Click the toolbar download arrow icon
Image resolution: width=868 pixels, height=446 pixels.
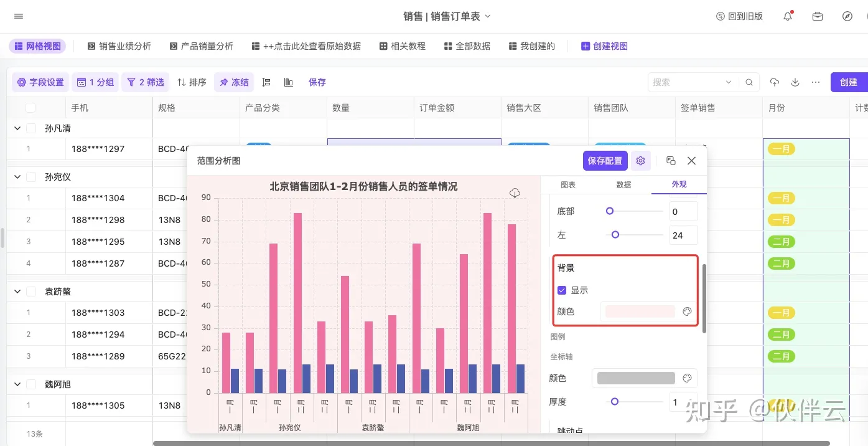[795, 82]
